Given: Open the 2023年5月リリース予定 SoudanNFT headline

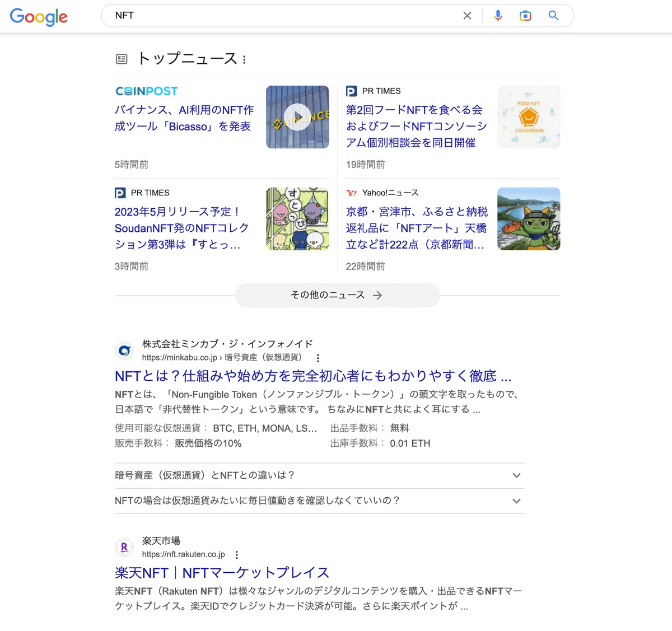Looking at the screenshot, I should pyautogui.click(x=181, y=228).
